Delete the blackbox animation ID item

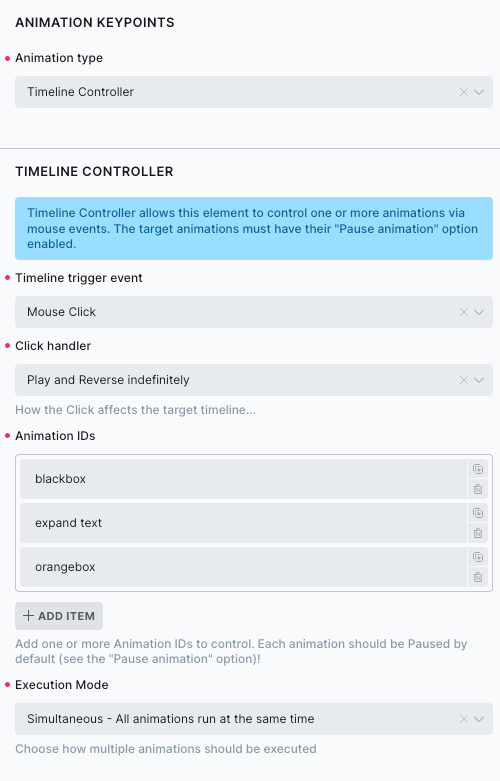tap(478, 489)
